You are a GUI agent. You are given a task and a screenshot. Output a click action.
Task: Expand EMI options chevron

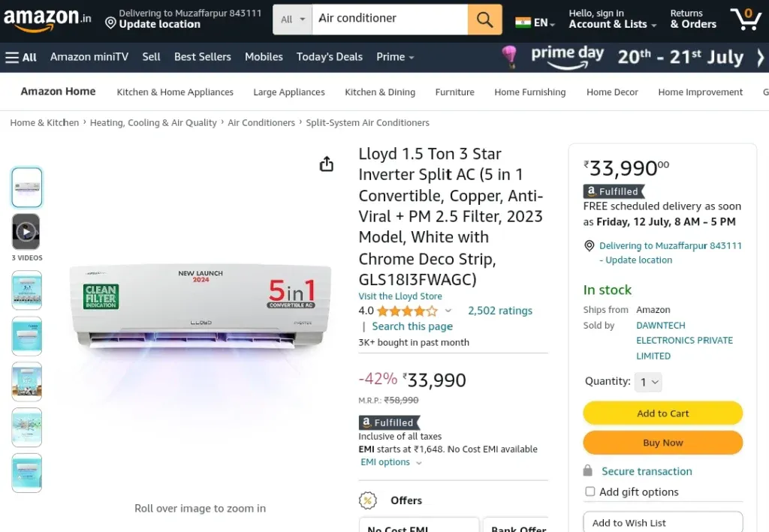pyautogui.click(x=419, y=462)
